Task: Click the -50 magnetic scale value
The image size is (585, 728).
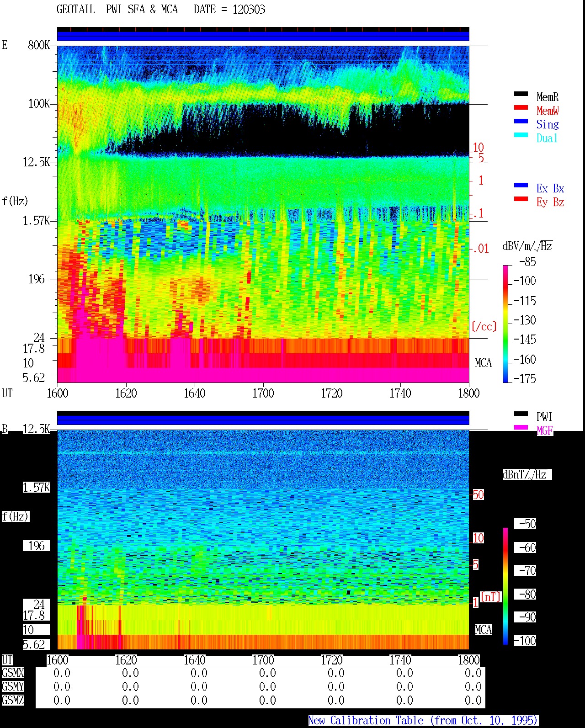Action: pyautogui.click(x=527, y=524)
